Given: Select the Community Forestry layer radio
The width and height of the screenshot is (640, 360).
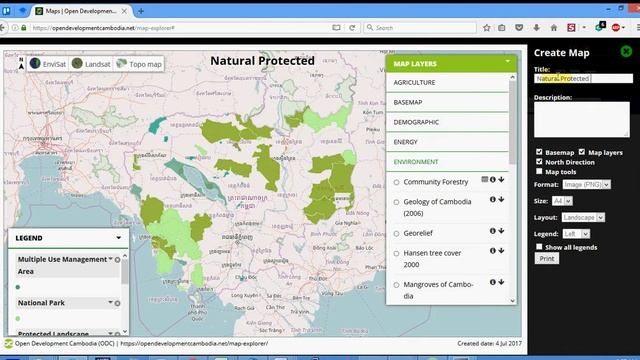Looking at the screenshot, I should 396,182.
